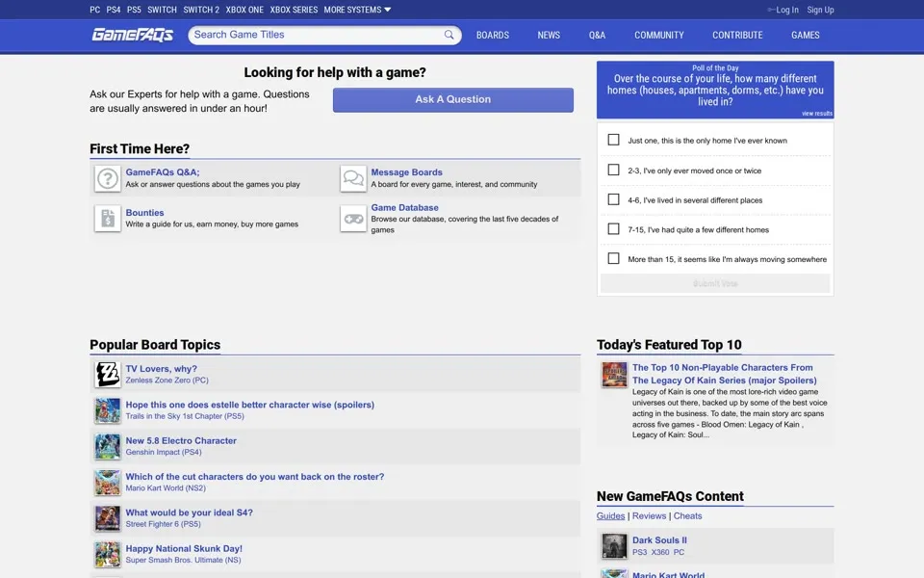Open 'Hope this one does estelle better' topic
This screenshot has width=924, height=578.
pos(250,405)
